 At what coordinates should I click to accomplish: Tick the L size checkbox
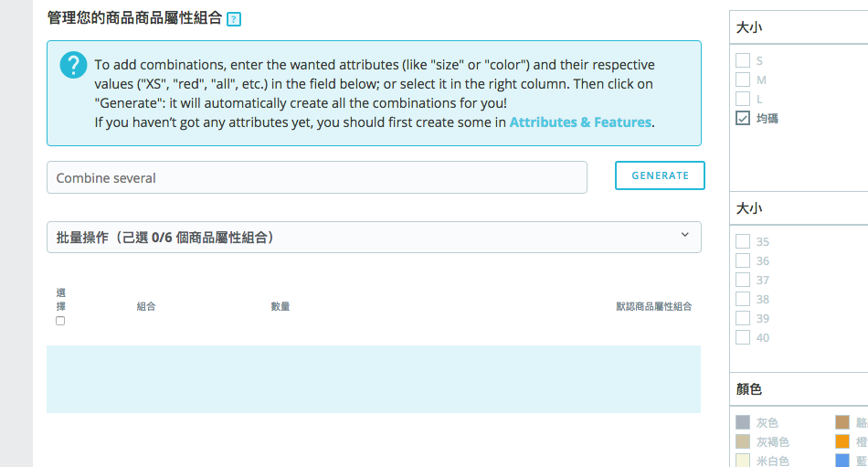point(743,99)
